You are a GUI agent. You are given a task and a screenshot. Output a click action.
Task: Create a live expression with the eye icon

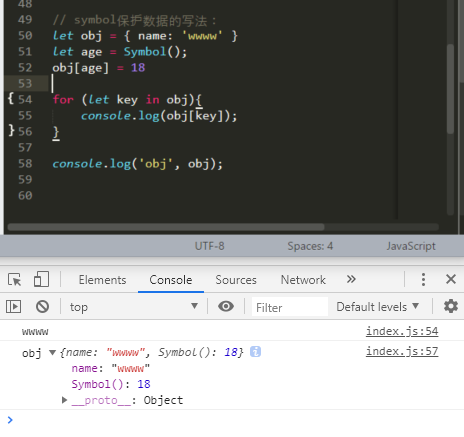click(x=226, y=306)
